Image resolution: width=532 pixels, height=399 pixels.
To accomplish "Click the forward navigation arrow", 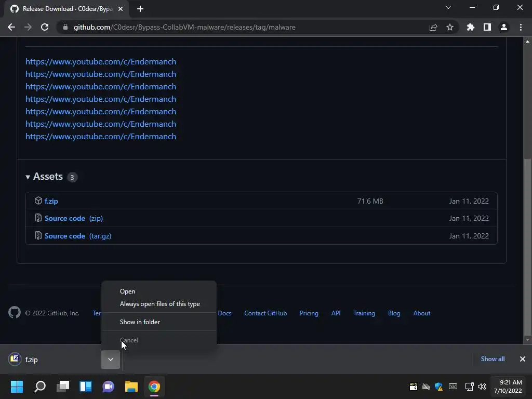I will [28, 27].
